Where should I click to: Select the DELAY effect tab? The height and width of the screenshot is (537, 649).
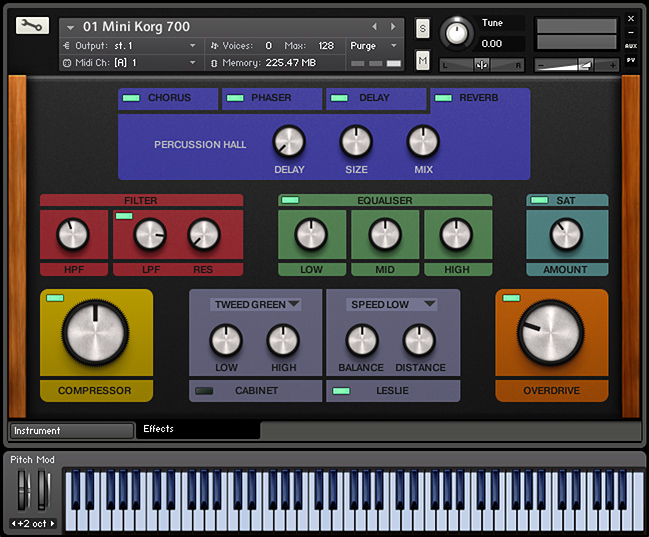click(376, 99)
